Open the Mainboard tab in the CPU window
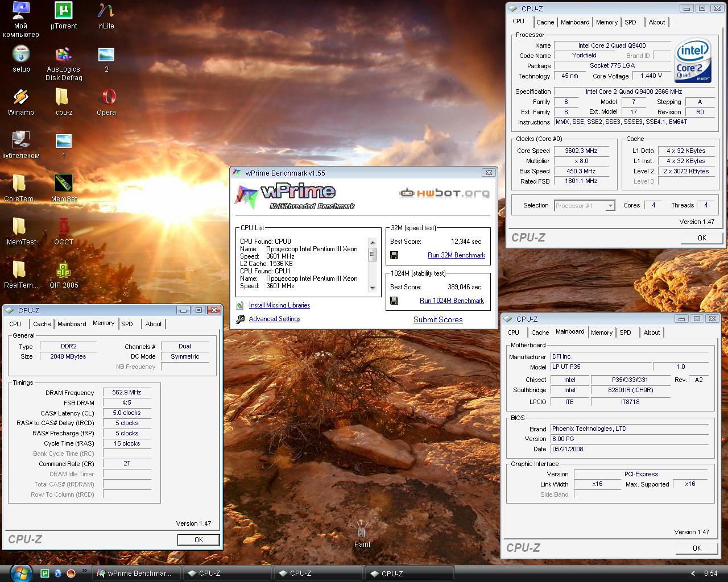The height and width of the screenshot is (582, 728). pyautogui.click(x=575, y=22)
